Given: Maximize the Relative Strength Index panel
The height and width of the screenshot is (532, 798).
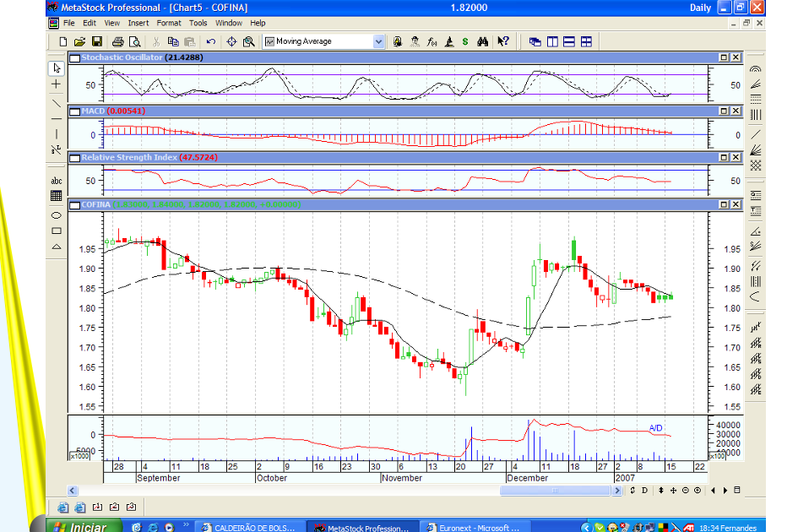Looking at the screenshot, I should tap(724, 157).
